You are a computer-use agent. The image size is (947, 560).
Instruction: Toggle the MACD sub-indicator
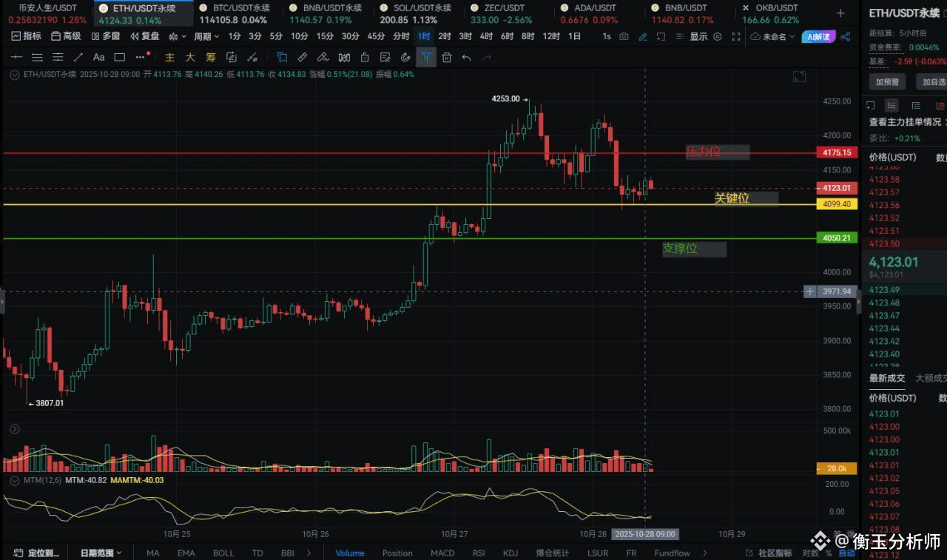coord(442,553)
